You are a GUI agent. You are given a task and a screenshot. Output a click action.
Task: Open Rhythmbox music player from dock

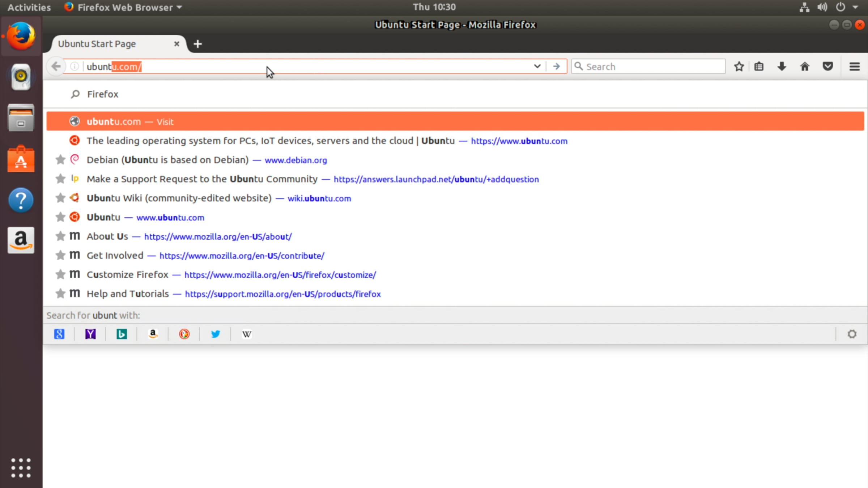(21, 77)
